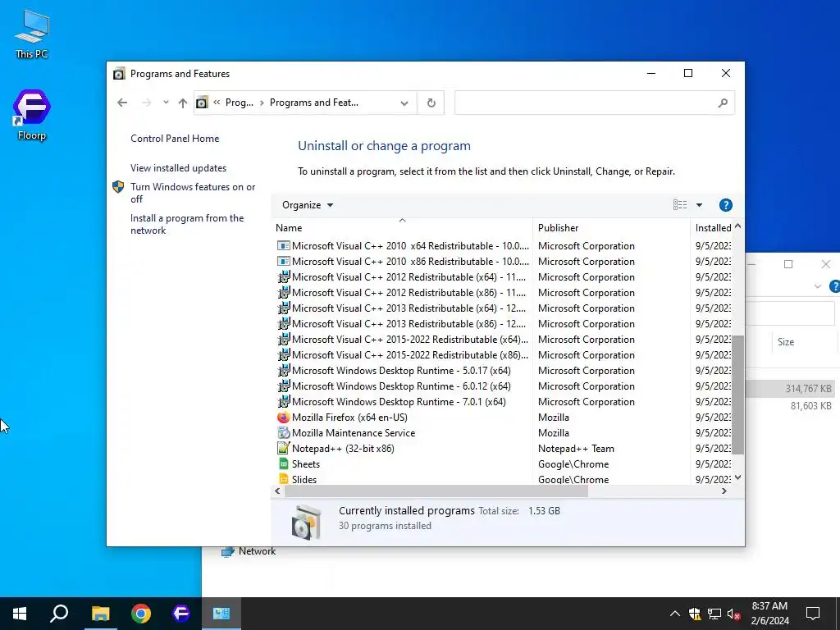Sort by the Publisher column header
The image size is (840, 630).
[x=612, y=228]
